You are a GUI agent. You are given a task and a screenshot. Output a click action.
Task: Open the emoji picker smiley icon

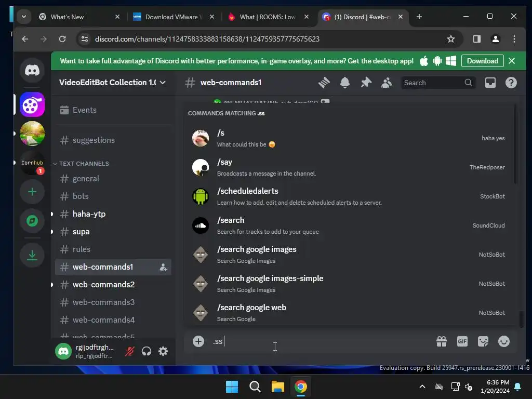click(504, 341)
